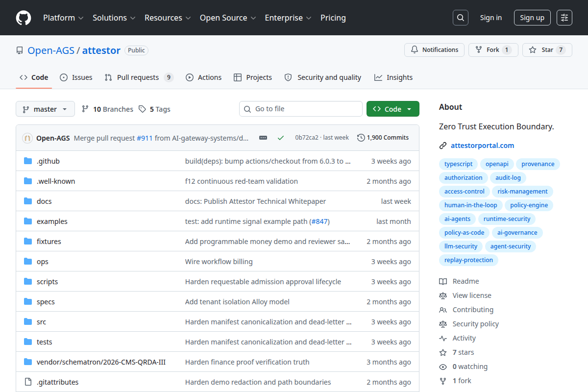588x392 pixels.
Task: Expand the Platform menu
Action: tap(63, 18)
